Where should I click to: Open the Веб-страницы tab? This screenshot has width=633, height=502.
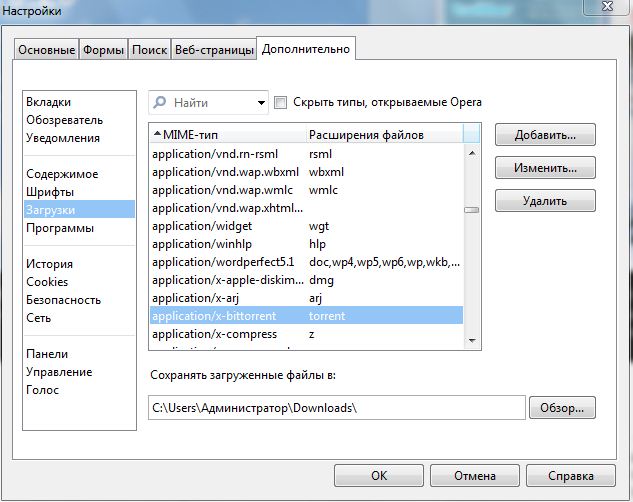(x=212, y=50)
